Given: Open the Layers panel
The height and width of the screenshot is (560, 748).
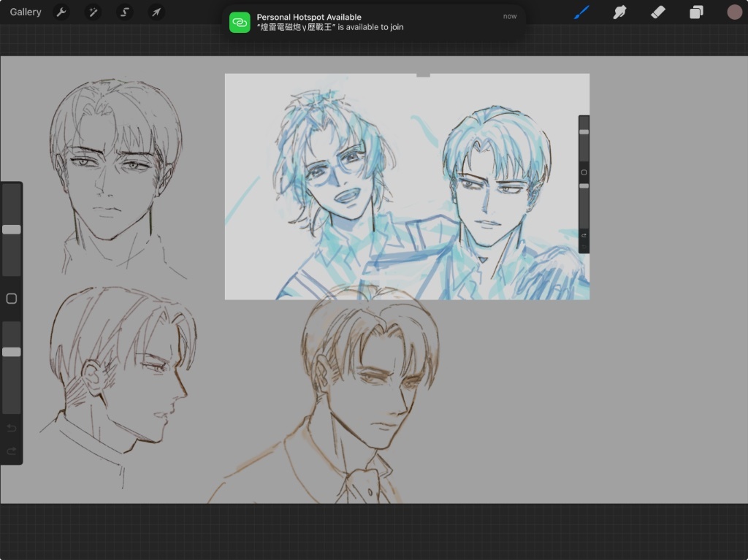Looking at the screenshot, I should click(696, 12).
